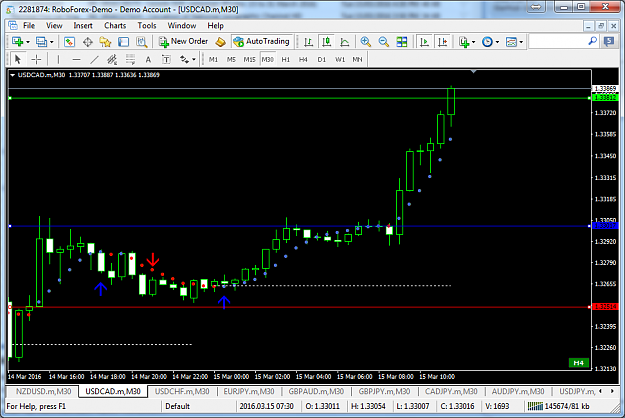
Task: Expand the Profiles dropdown arrow
Action: 51,42
